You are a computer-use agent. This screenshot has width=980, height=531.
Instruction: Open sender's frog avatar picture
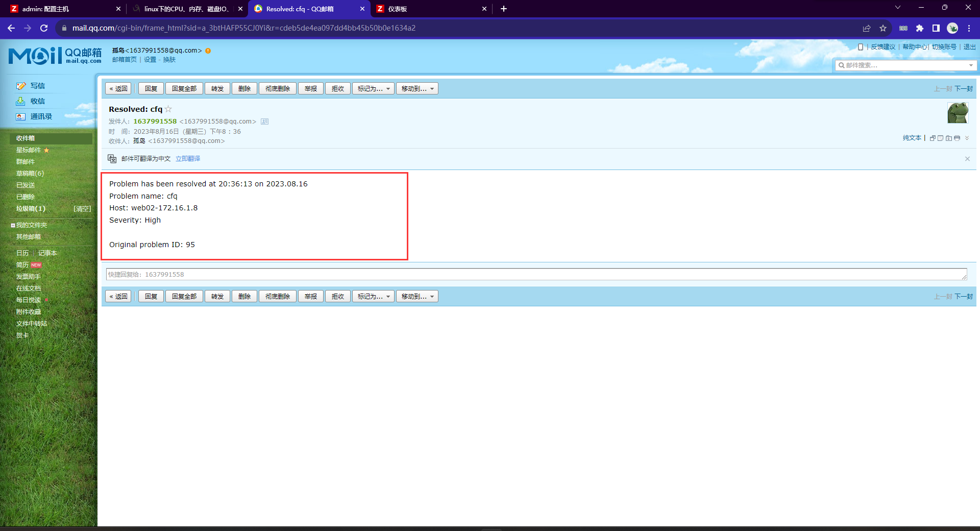[958, 112]
